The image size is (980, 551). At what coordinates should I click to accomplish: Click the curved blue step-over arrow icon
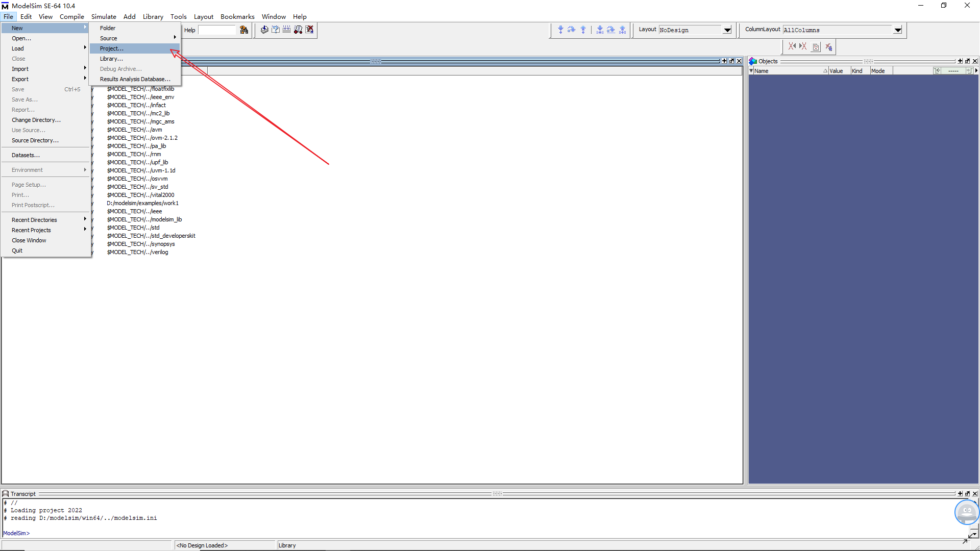click(x=572, y=30)
